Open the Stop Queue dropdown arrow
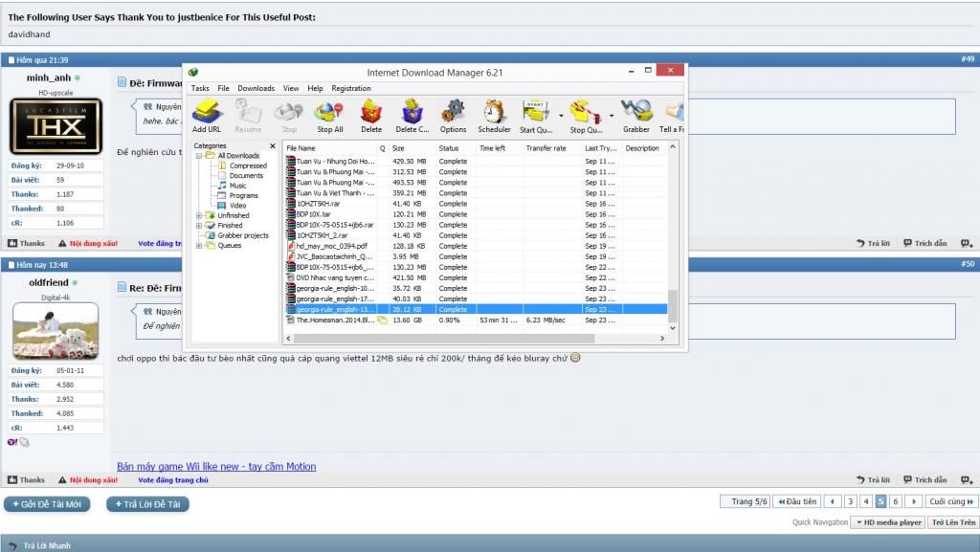Viewport: 980px width, 552px height. click(612, 116)
